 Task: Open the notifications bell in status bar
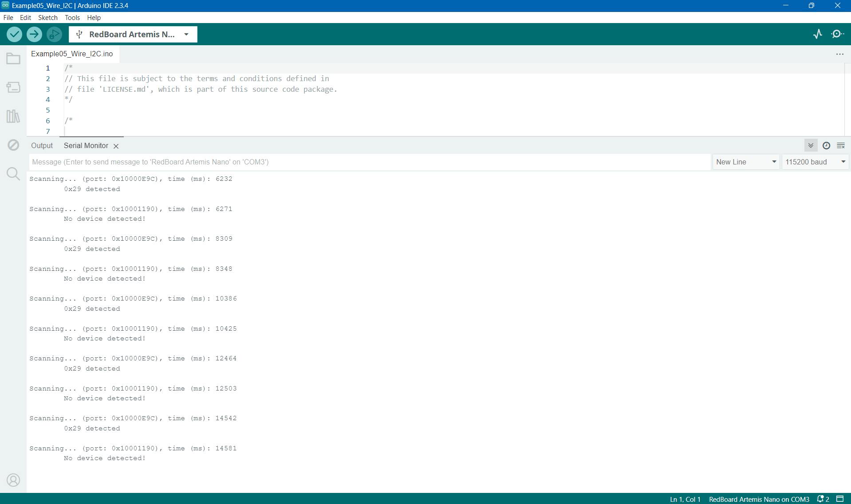[x=823, y=499]
